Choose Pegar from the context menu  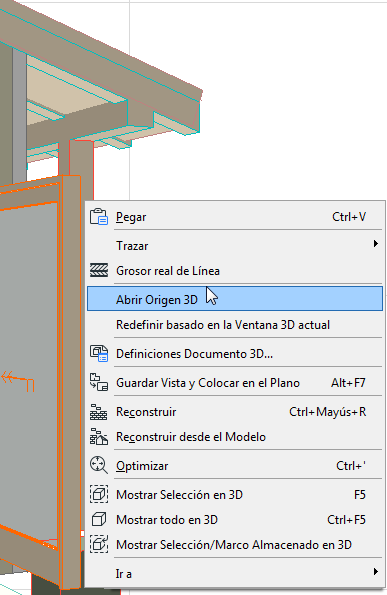point(235,217)
